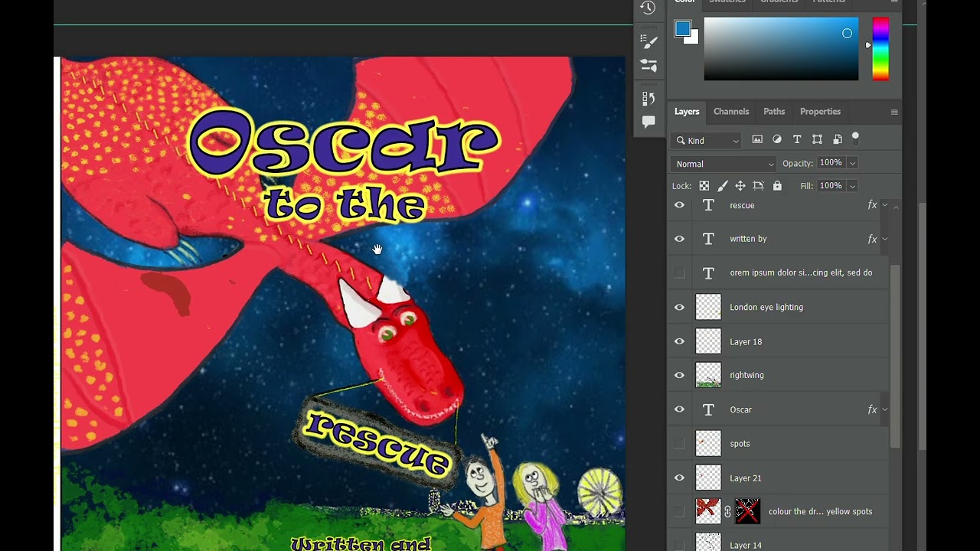Lock position move icon
The width and height of the screenshot is (980, 551).
(x=740, y=185)
